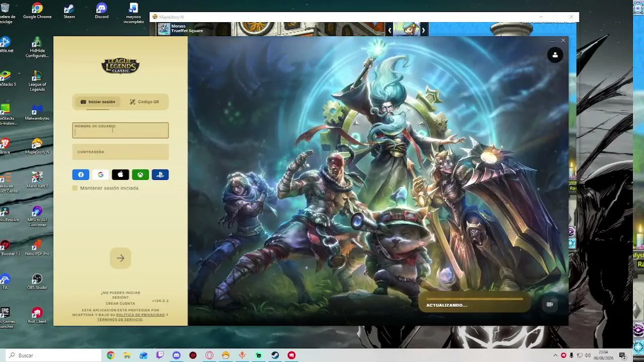Image resolution: width=644 pixels, height=362 pixels.
Task: Sign in with Xbox
Action: pos(140,174)
